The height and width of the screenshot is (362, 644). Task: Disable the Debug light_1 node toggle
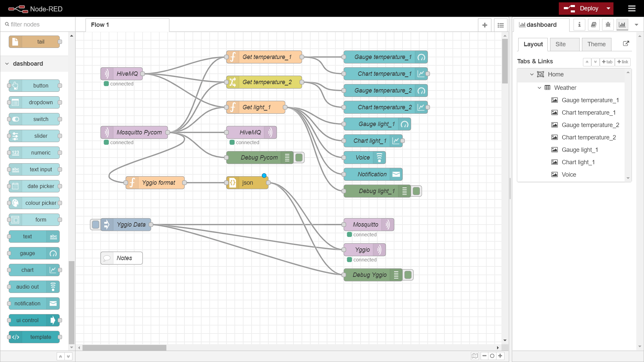[x=417, y=191]
